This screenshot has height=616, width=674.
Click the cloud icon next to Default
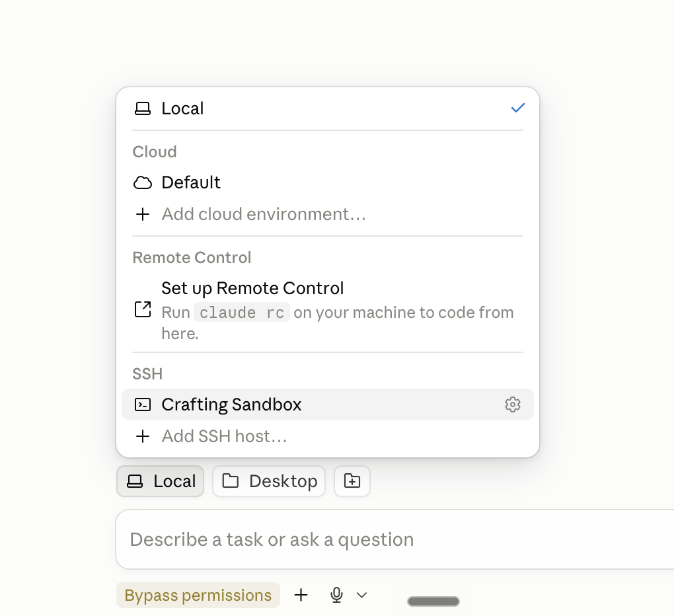click(x=143, y=182)
